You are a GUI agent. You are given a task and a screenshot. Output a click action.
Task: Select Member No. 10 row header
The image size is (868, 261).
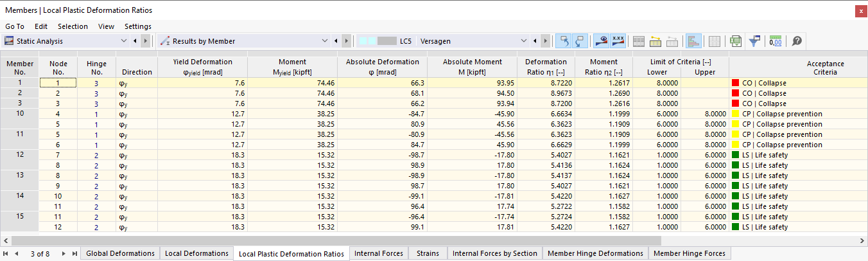tap(19, 114)
